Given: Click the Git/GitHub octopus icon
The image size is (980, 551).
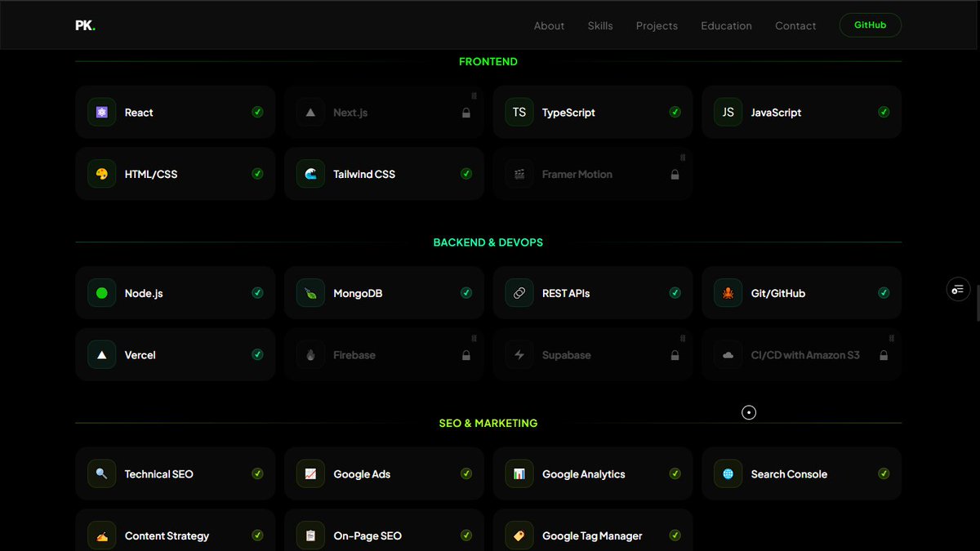Looking at the screenshot, I should 728,293.
